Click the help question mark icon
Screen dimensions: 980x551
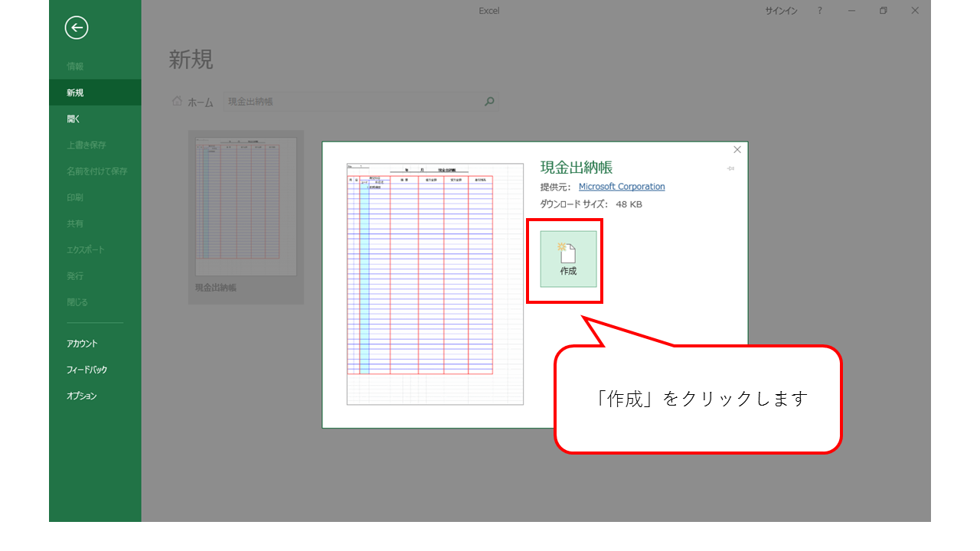coord(820,11)
